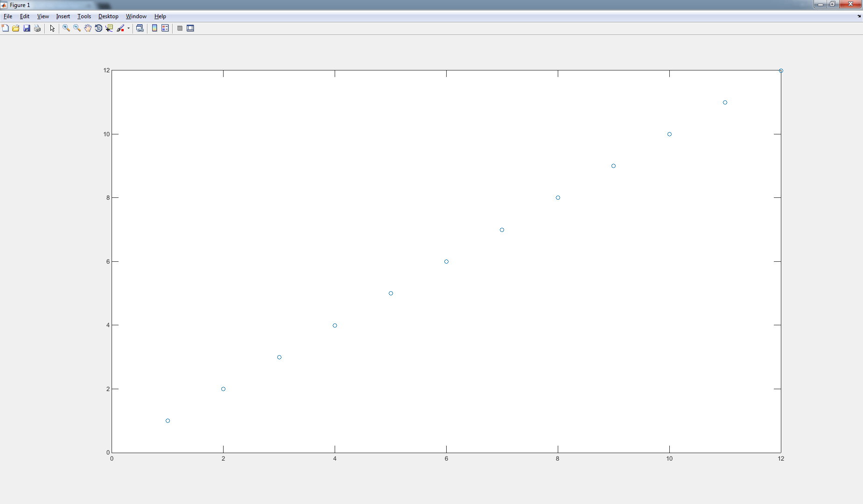The height and width of the screenshot is (504, 863).
Task: Enable the Pan hand tool
Action: [x=88, y=28]
